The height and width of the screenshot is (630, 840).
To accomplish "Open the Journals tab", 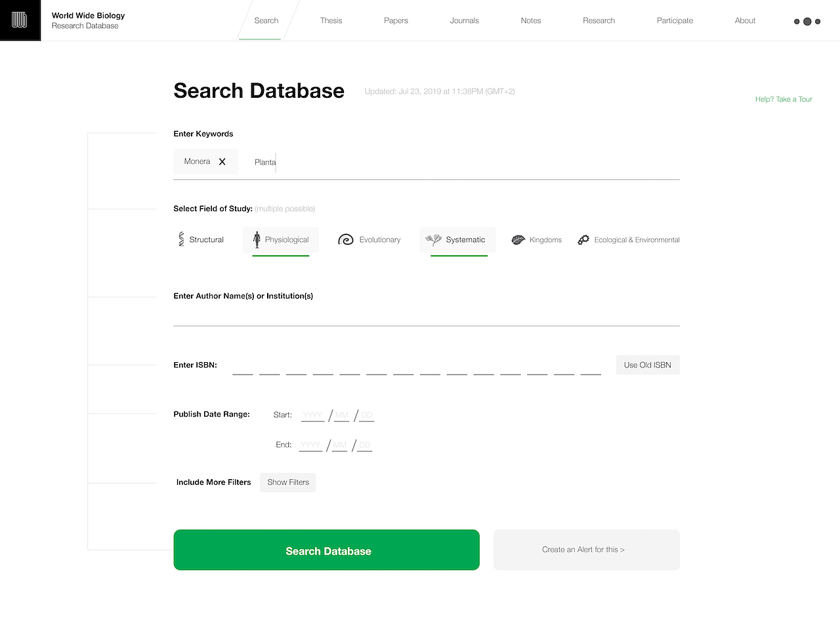I will 465,21.
